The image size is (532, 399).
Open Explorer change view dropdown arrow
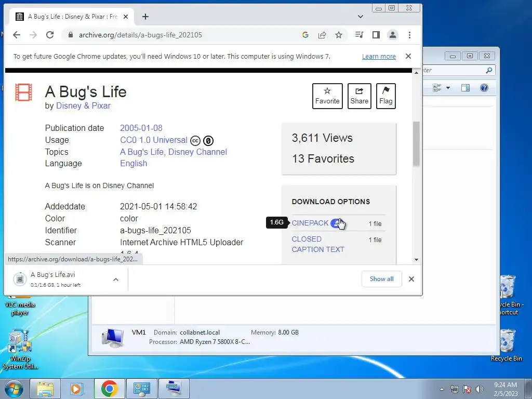[448, 88]
